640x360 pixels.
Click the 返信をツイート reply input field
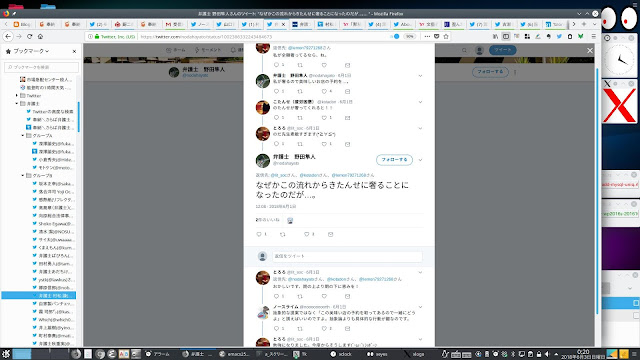click(347, 256)
